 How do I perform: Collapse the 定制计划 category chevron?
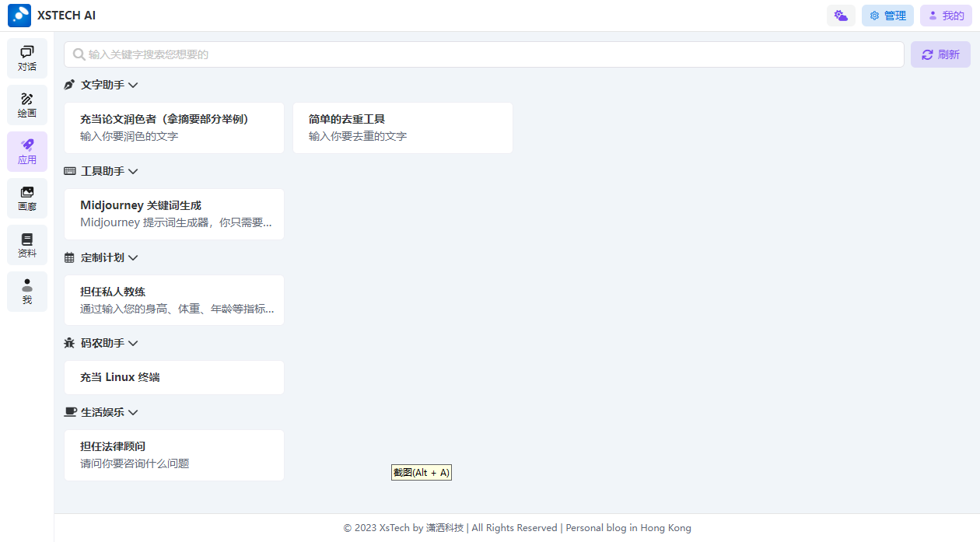(133, 257)
